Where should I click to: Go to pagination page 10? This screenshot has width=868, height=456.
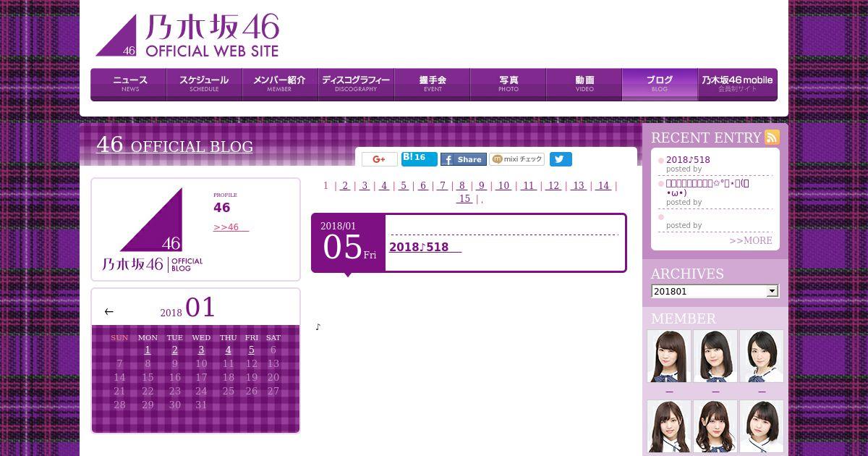(x=503, y=185)
